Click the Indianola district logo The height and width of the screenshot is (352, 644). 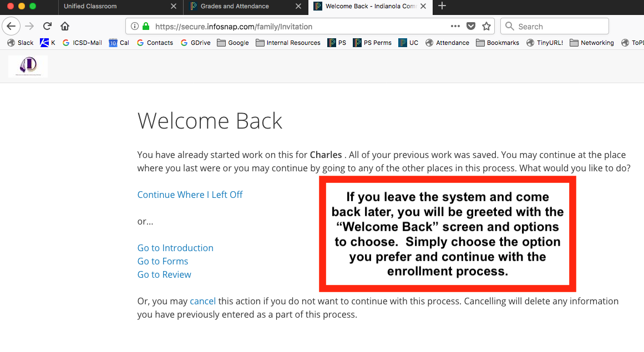click(28, 66)
